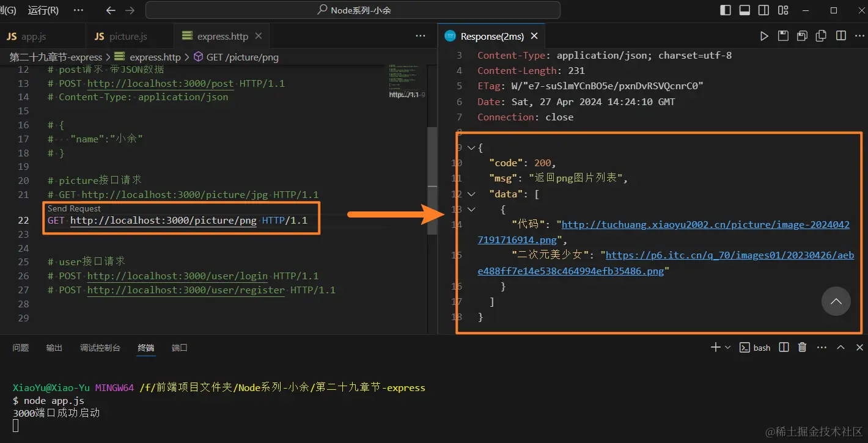Split the Response editor to the right
The height and width of the screenshot is (443, 868).
tap(841, 36)
